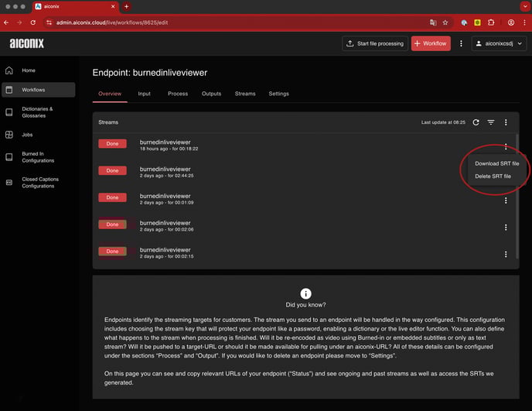Image resolution: width=532 pixels, height=411 pixels.
Task: Click Done badge of 02:44:25 stream
Action: pyautogui.click(x=112, y=170)
